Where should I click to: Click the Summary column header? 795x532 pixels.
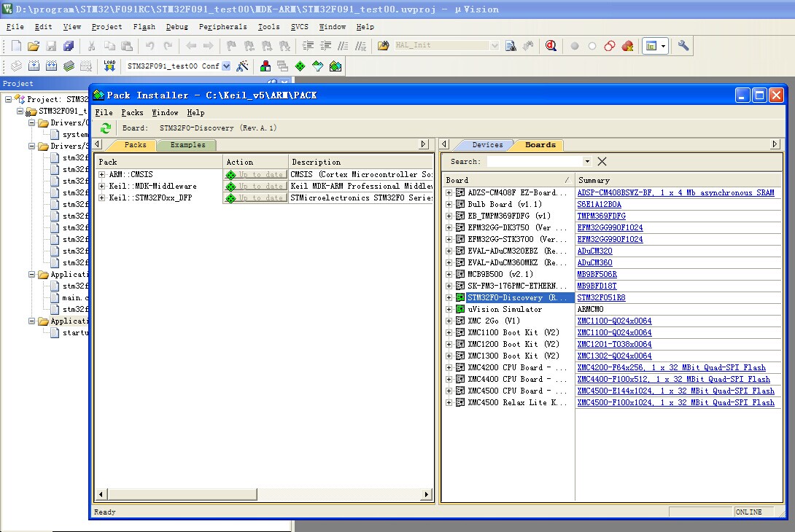click(x=678, y=181)
